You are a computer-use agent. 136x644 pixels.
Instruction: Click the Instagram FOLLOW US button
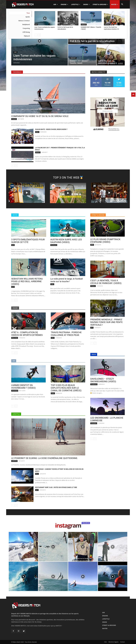pos(86,523)
